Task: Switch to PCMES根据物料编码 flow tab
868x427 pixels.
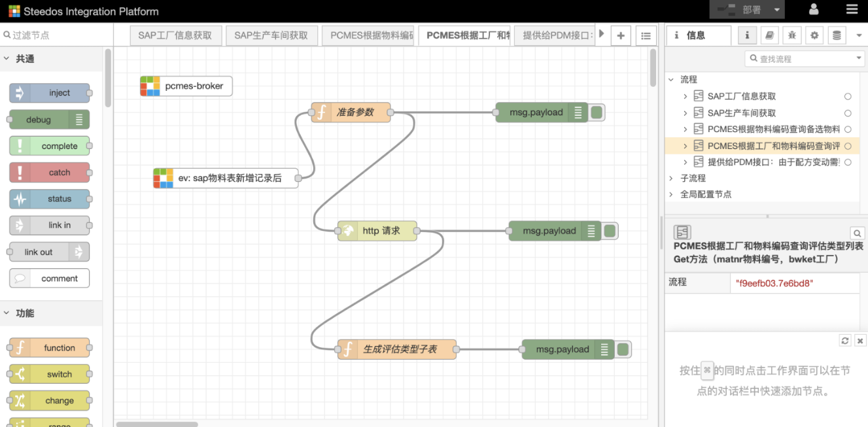Action: point(368,35)
